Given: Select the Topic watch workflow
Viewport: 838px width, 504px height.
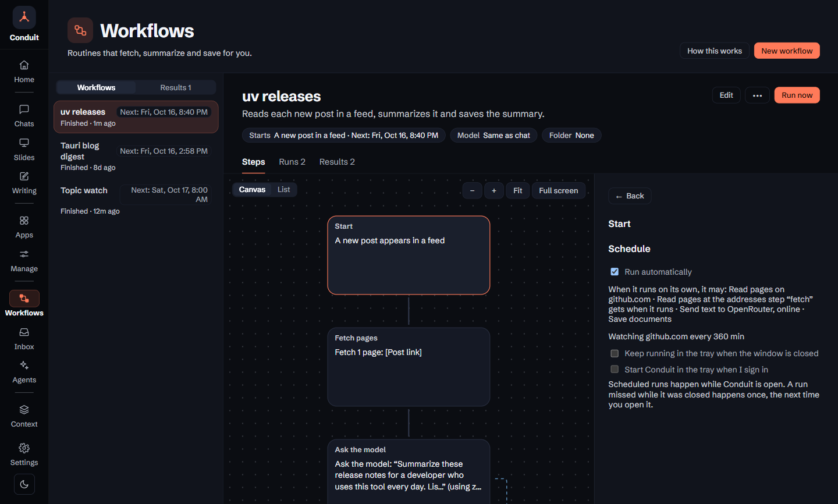Looking at the screenshot, I should coord(136,200).
